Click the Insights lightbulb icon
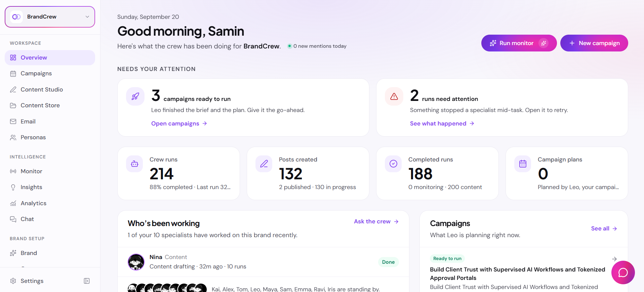The image size is (644, 292). (13, 187)
